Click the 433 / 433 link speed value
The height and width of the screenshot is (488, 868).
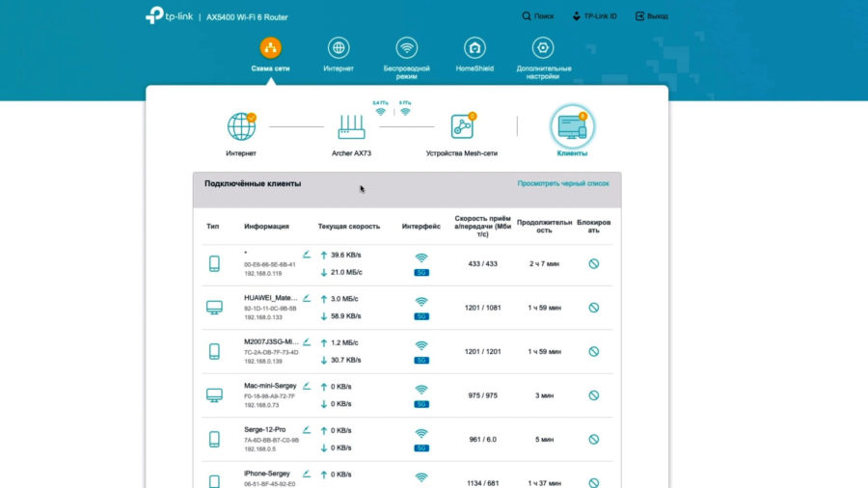click(483, 264)
